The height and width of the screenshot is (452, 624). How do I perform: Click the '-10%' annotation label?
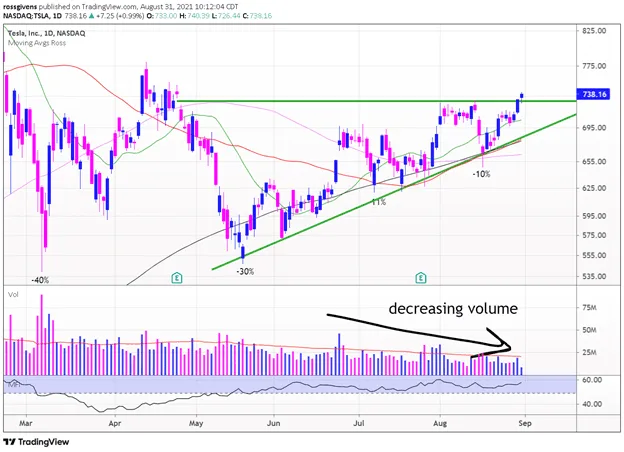click(482, 174)
